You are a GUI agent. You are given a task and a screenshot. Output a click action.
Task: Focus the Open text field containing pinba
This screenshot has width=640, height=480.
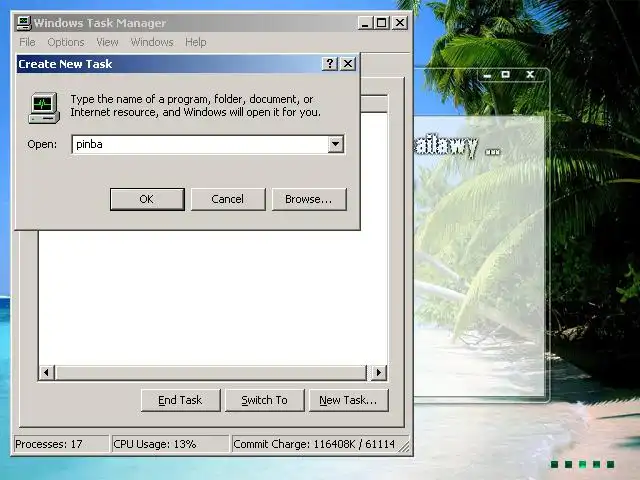(200, 144)
